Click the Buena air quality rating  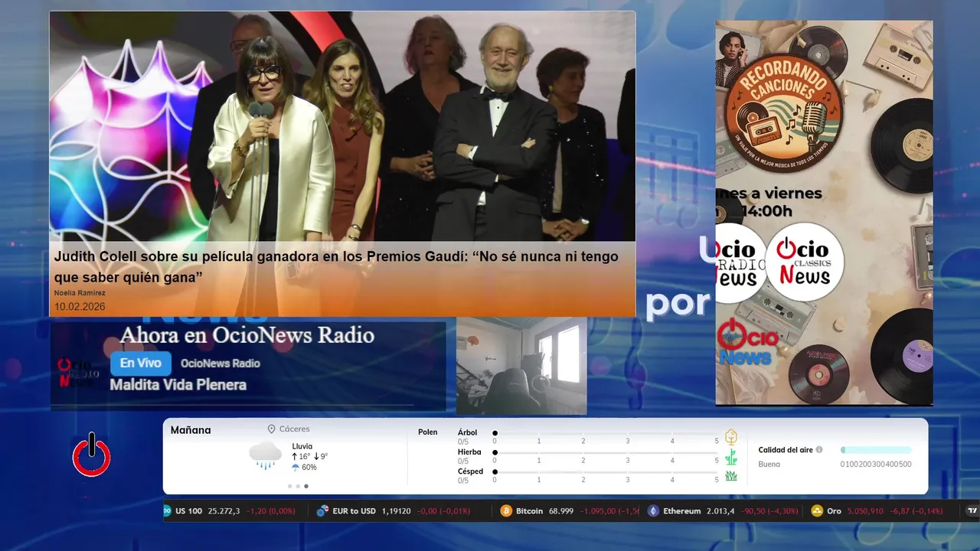point(769,465)
